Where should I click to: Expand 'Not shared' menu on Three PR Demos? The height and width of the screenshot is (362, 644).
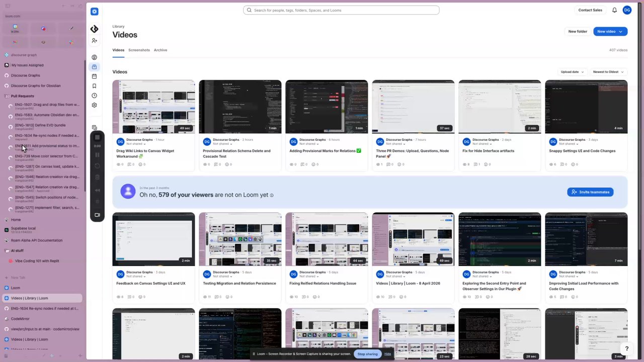pyautogui.click(x=396, y=144)
